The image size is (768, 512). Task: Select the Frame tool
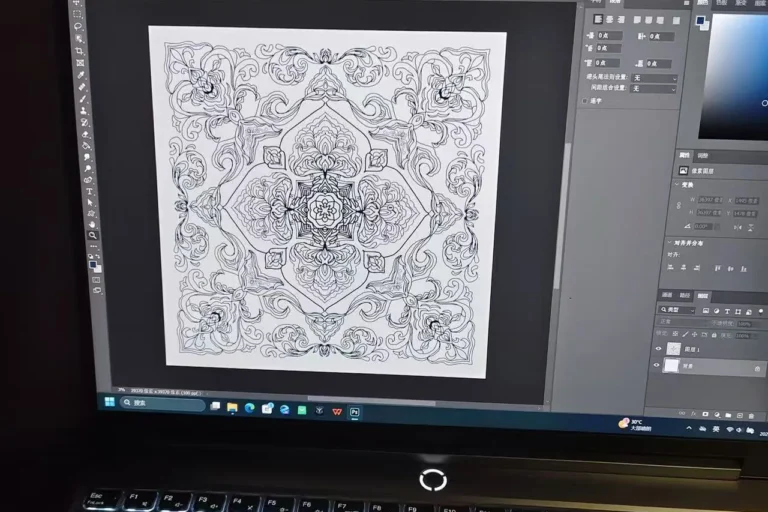click(81, 63)
